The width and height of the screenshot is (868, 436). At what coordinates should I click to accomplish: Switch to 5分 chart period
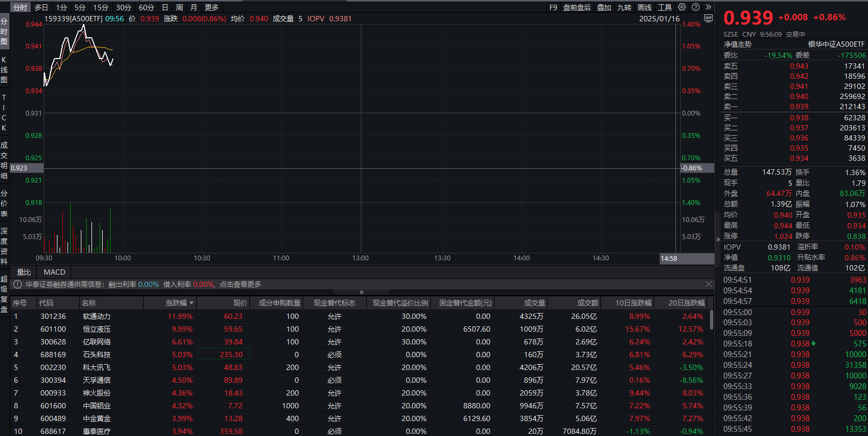80,7
